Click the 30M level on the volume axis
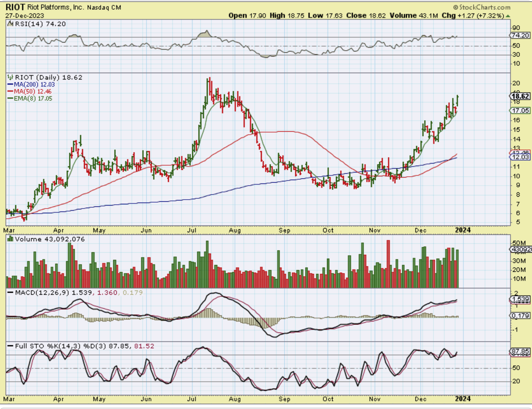The width and height of the screenshot is (532, 409). (x=519, y=261)
